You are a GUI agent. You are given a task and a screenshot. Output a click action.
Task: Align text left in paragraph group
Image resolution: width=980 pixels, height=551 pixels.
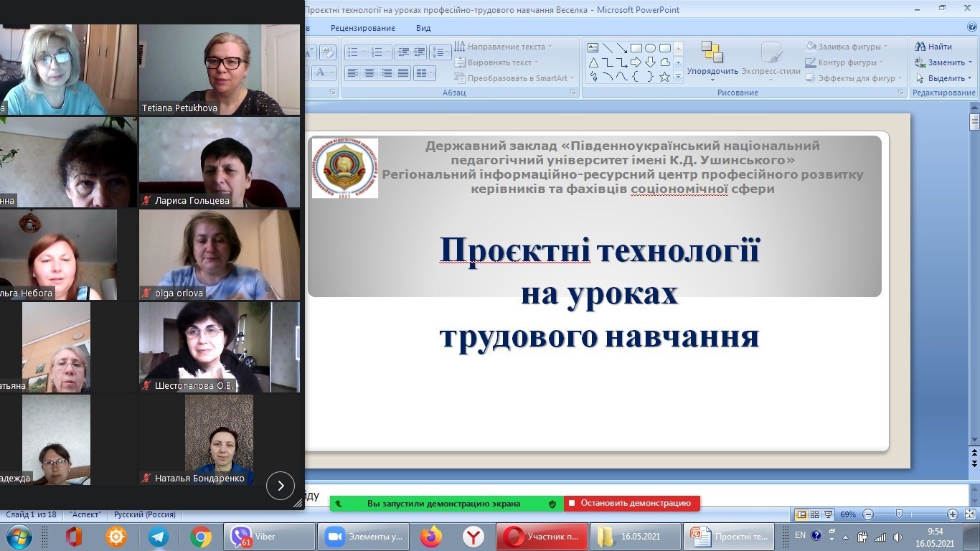(x=352, y=73)
